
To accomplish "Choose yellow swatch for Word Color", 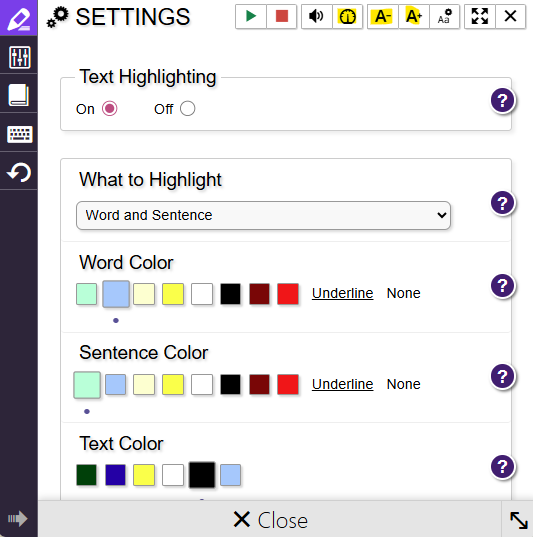I will coord(173,294).
